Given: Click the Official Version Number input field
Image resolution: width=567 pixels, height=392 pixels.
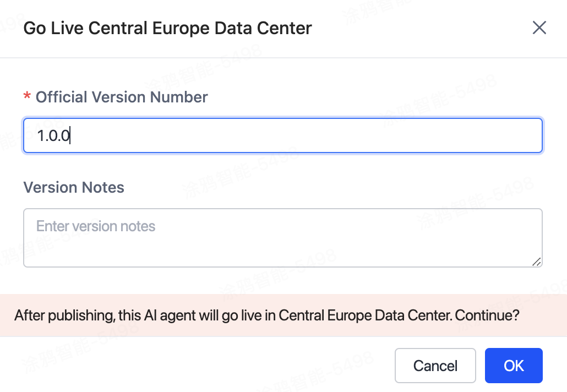Looking at the screenshot, I should (x=282, y=135).
